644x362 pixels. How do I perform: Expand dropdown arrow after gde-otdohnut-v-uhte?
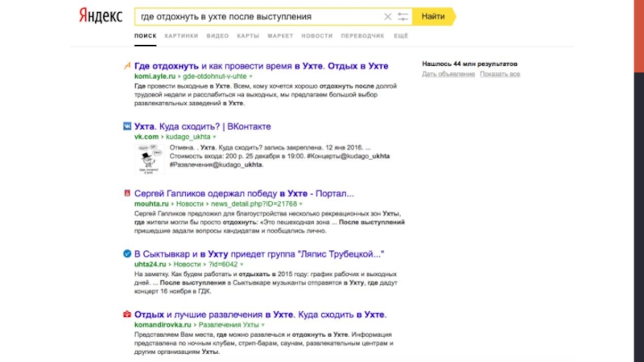pos(251,76)
